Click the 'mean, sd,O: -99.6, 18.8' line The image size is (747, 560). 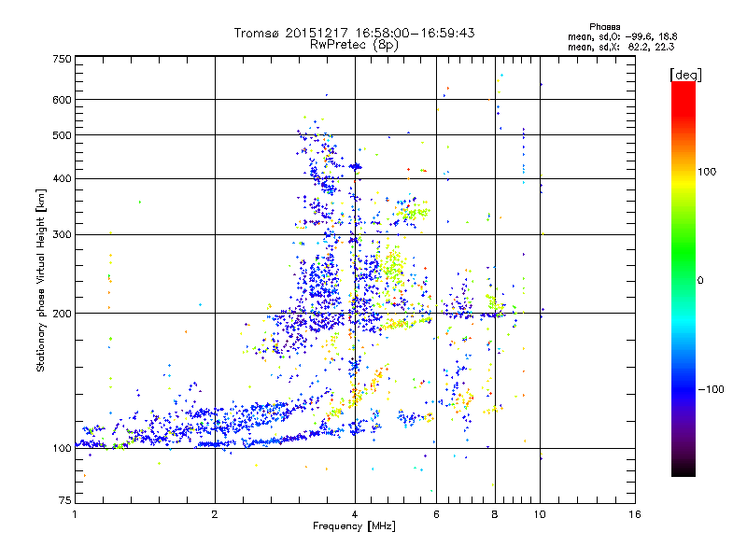[622, 36]
